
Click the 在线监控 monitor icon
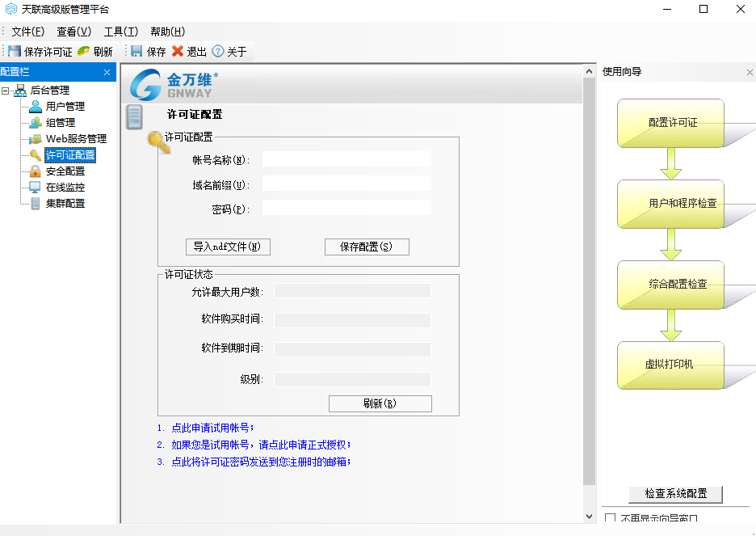pyautogui.click(x=36, y=188)
